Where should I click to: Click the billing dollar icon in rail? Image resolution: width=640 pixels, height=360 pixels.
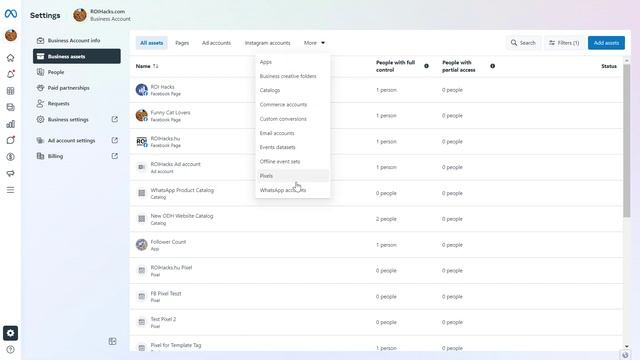11,157
